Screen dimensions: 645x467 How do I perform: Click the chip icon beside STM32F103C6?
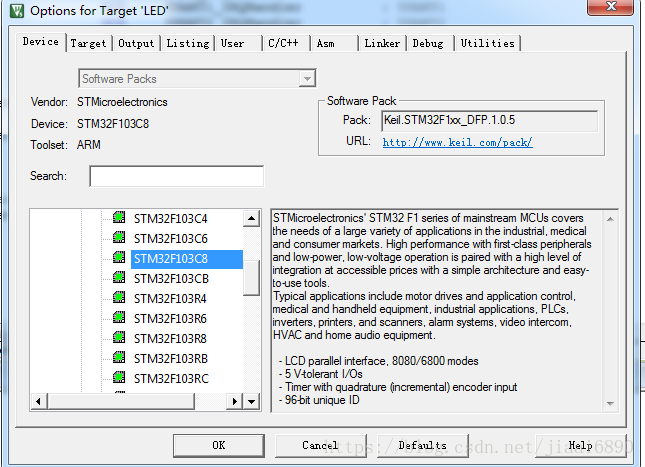pos(119,237)
